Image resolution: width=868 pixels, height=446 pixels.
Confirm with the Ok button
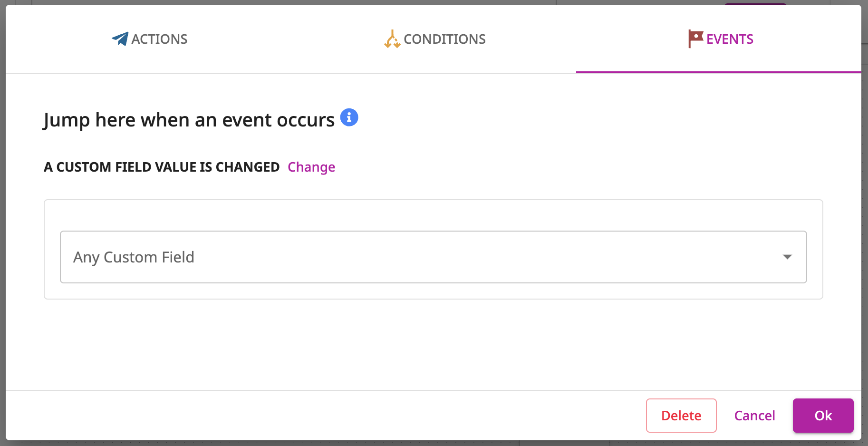click(823, 416)
